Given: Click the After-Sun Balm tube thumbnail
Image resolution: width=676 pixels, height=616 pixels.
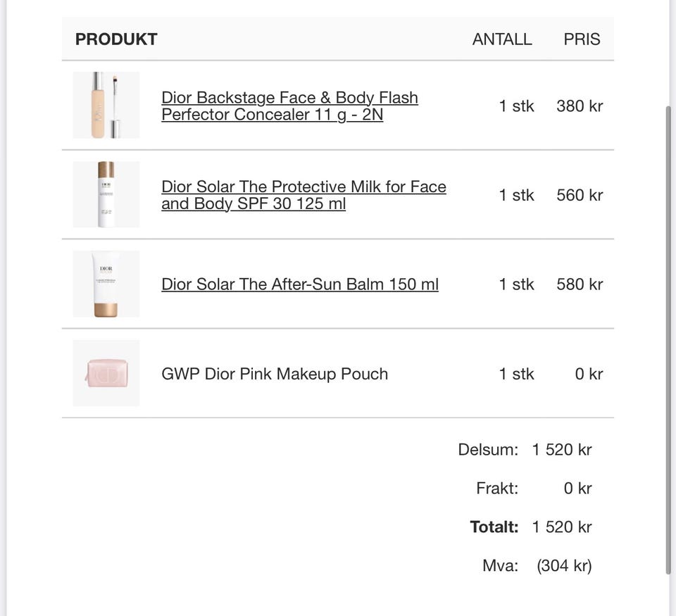Looking at the screenshot, I should coord(106,284).
